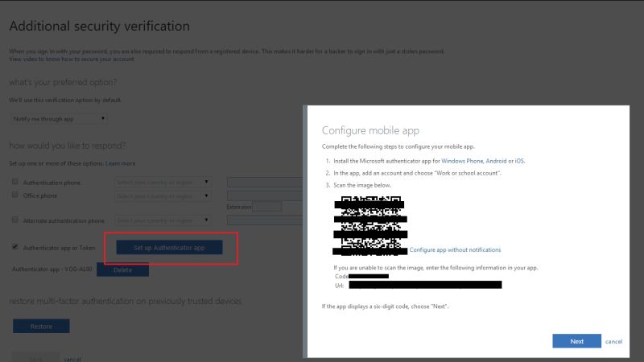Open View video to know how to secure your account
The image size is (644, 362).
click(x=72, y=59)
